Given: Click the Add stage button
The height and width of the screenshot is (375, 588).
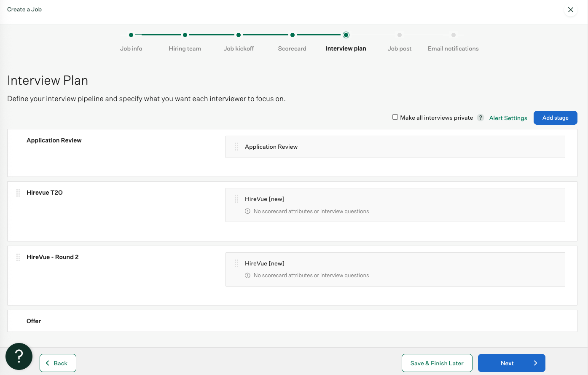Looking at the screenshot, I should 555,118.
